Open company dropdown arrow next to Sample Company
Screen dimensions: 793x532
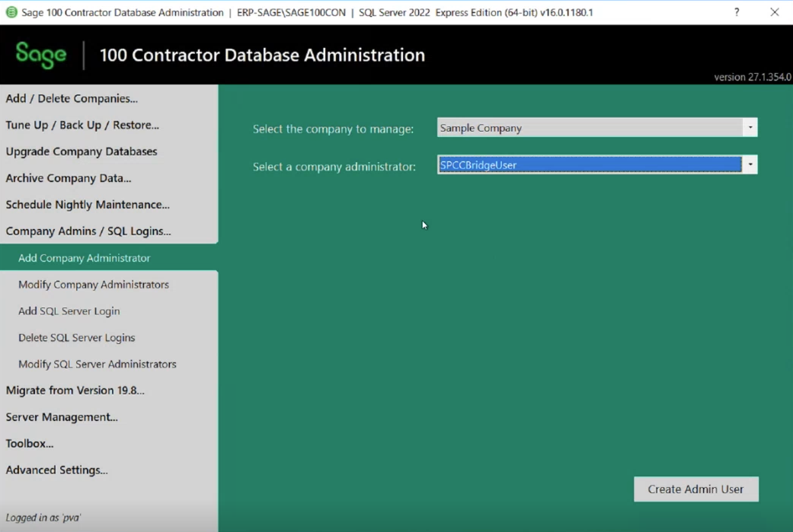[750, 127]
